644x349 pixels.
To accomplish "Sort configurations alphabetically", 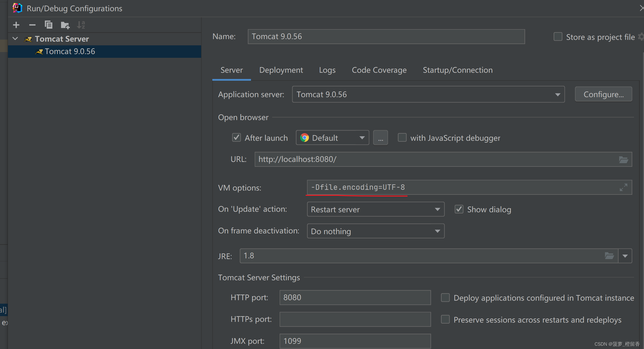I will pos(81,25).
